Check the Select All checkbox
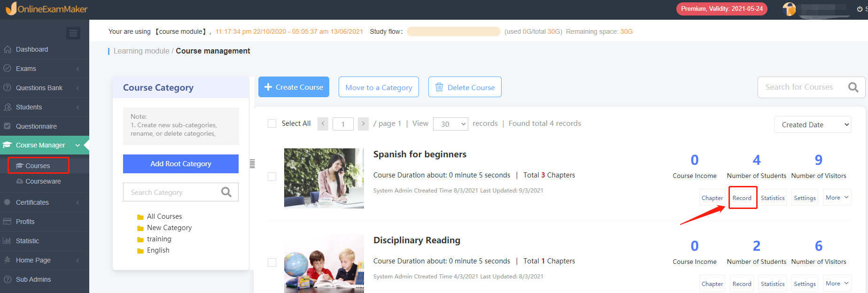868x293 pixels. 272,123
